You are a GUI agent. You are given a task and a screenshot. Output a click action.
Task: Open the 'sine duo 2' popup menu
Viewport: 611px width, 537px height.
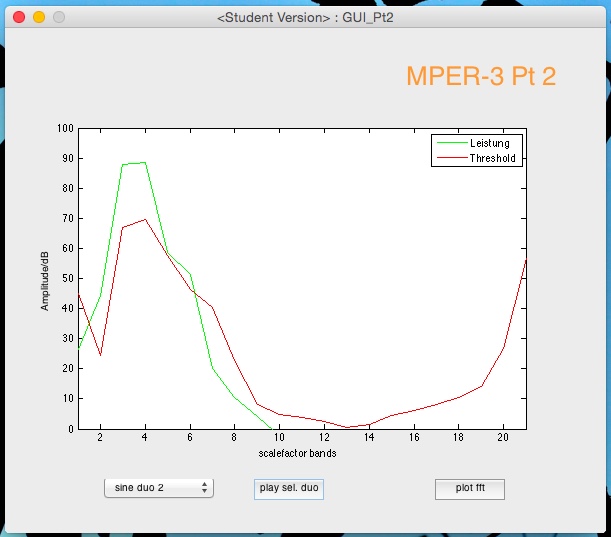coord(159,488)
